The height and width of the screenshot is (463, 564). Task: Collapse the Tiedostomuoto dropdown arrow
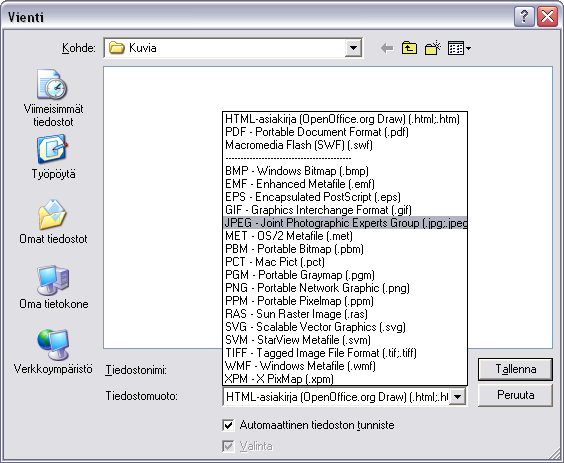tap(458, 397)
